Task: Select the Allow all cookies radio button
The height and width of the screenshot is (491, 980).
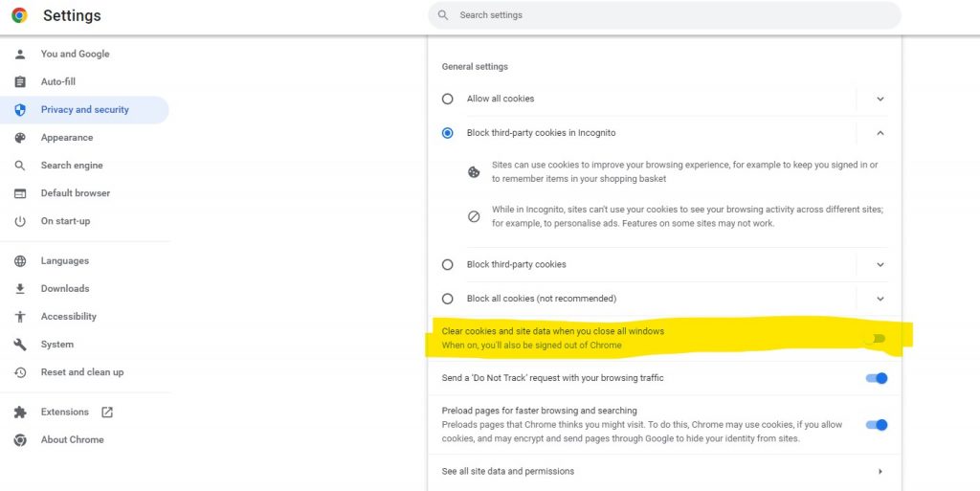Action: (447, 99)
